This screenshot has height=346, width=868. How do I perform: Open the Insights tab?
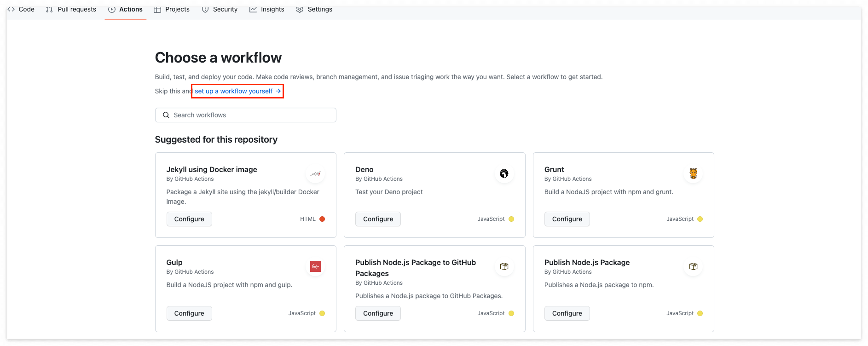tap(267, 9)
